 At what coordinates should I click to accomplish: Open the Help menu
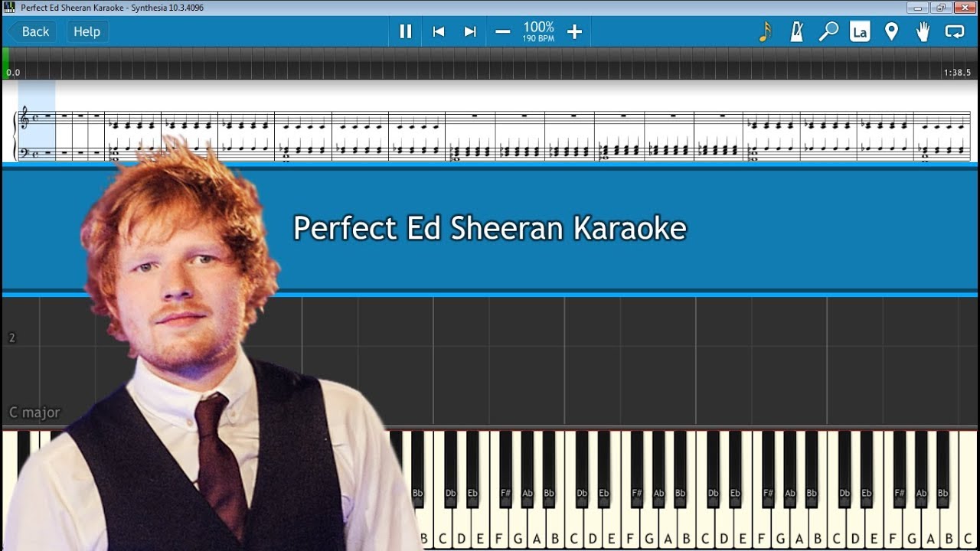(x=87, y=31)
